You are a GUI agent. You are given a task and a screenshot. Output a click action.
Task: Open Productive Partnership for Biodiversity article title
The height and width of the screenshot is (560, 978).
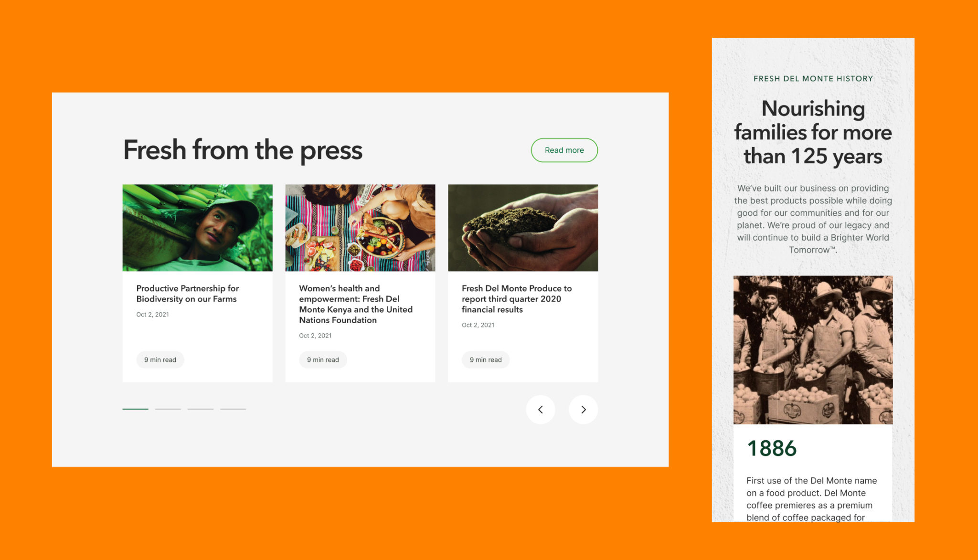pos(187,294)
